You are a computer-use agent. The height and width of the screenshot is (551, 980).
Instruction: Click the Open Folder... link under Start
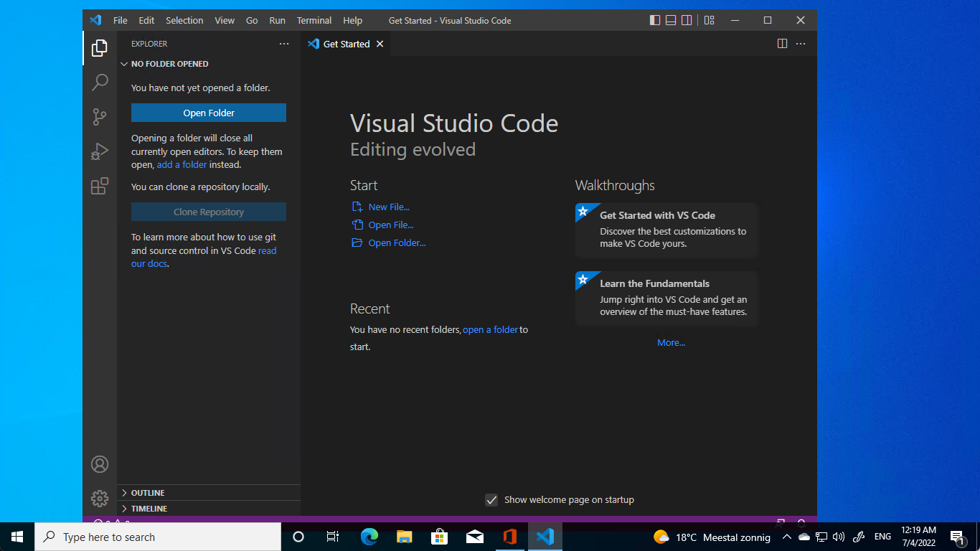[397, 242]
